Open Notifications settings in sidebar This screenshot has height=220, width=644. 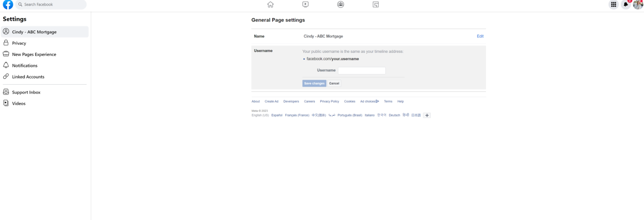click(x=25, y=66)
